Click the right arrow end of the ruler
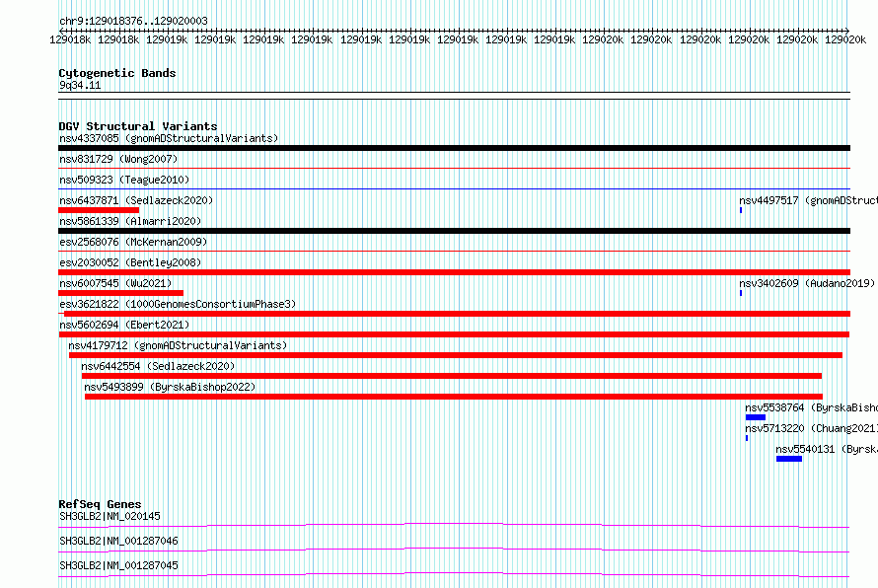Screen dimensions: 878x588 847,31
